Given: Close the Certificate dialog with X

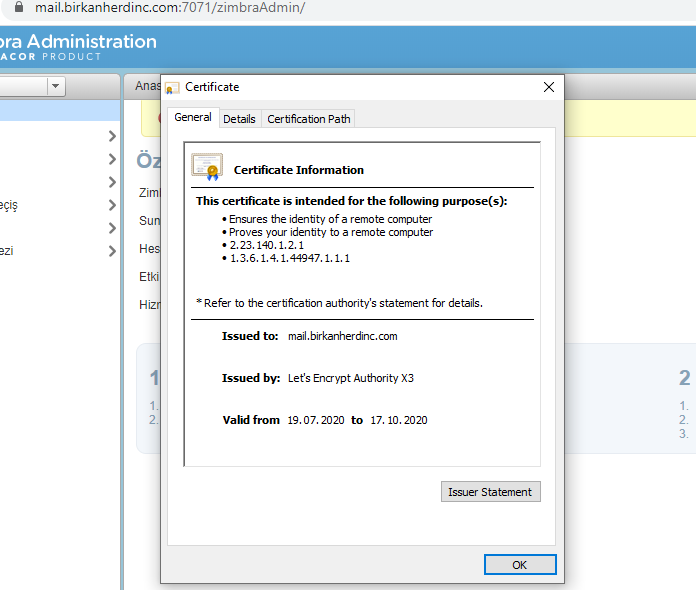Looking at the screenshot, I should point(549,87).
